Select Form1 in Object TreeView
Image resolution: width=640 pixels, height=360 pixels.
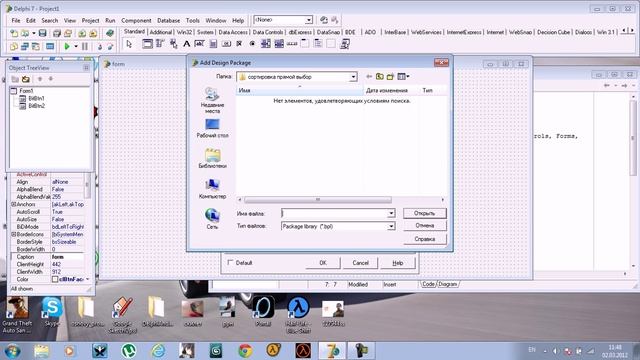[26, 91]
